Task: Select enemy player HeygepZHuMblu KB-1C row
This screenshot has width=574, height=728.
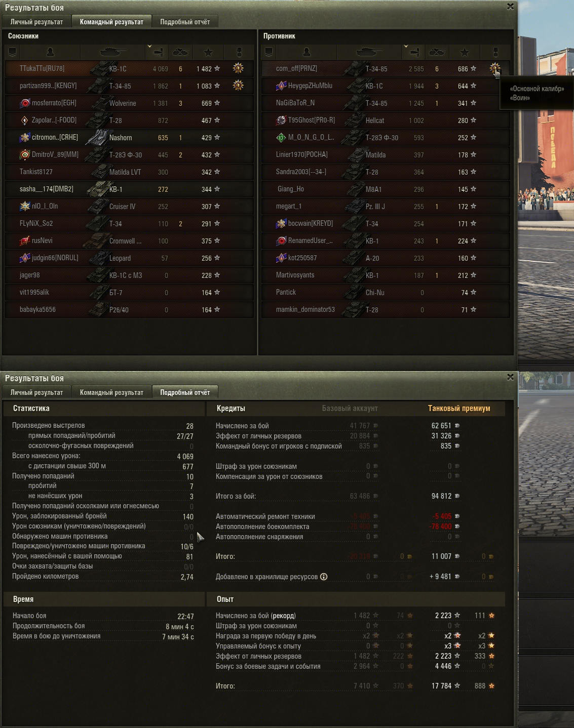Action: click(x=386, y=86)
